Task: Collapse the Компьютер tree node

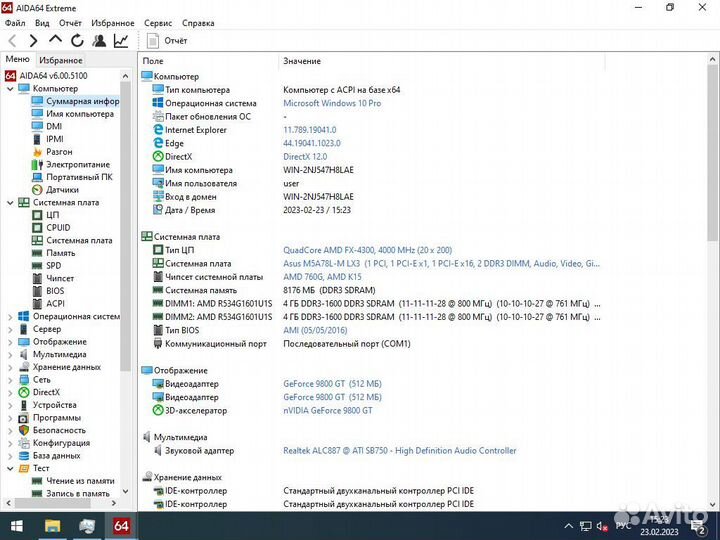Action: pos(10,89)
